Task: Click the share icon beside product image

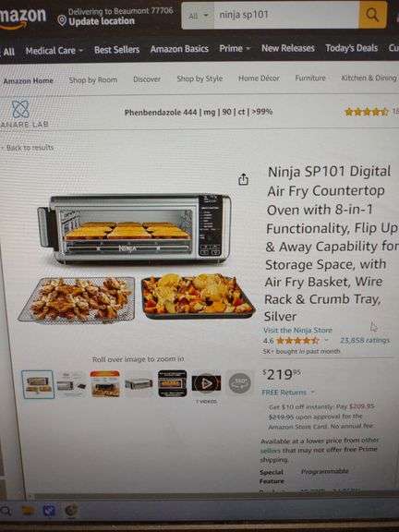Action: tap(243, 179)
